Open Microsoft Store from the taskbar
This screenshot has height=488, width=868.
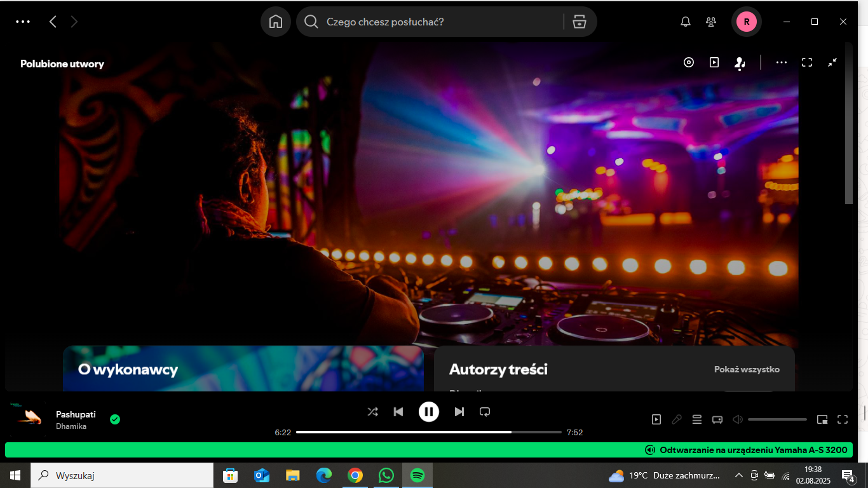click(230, 475)
